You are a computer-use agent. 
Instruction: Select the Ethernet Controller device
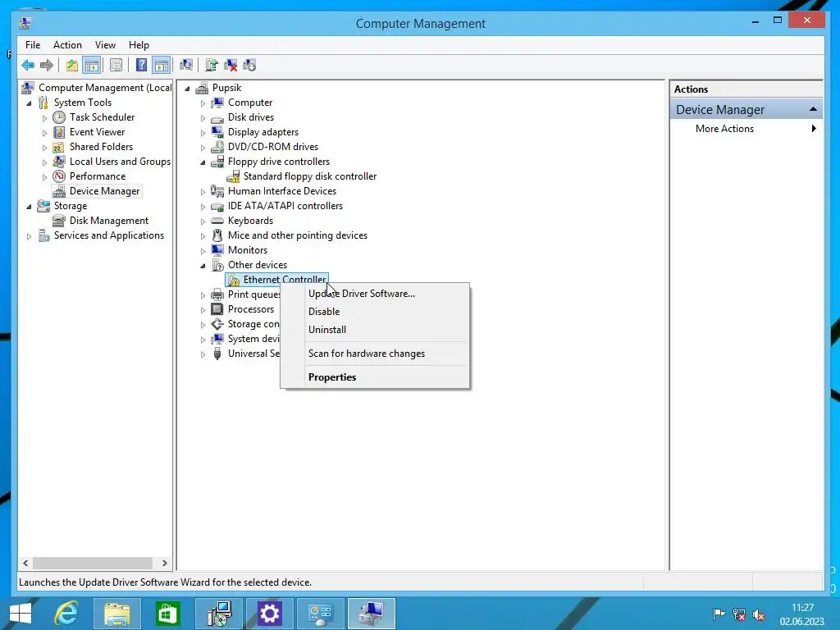(284, 280)
